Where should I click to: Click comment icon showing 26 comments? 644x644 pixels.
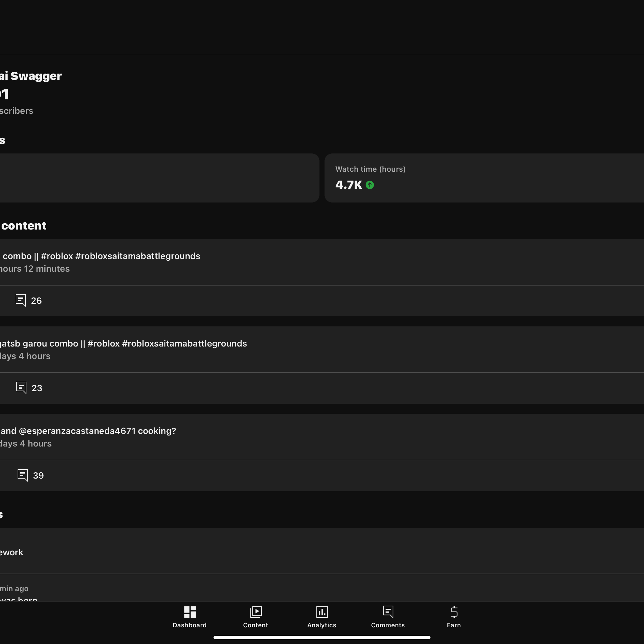pyautogui.click(x=21, y=300)
